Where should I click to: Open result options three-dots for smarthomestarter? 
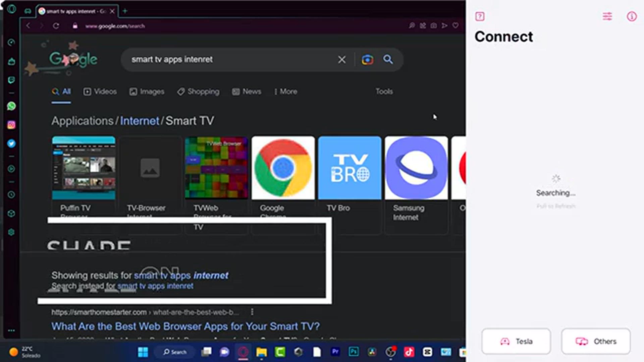(x=252, y=312)
